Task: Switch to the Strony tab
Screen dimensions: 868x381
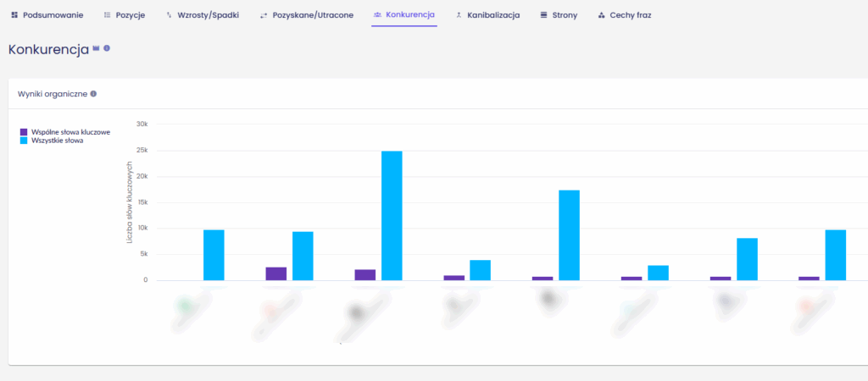Action: [564, 15]
